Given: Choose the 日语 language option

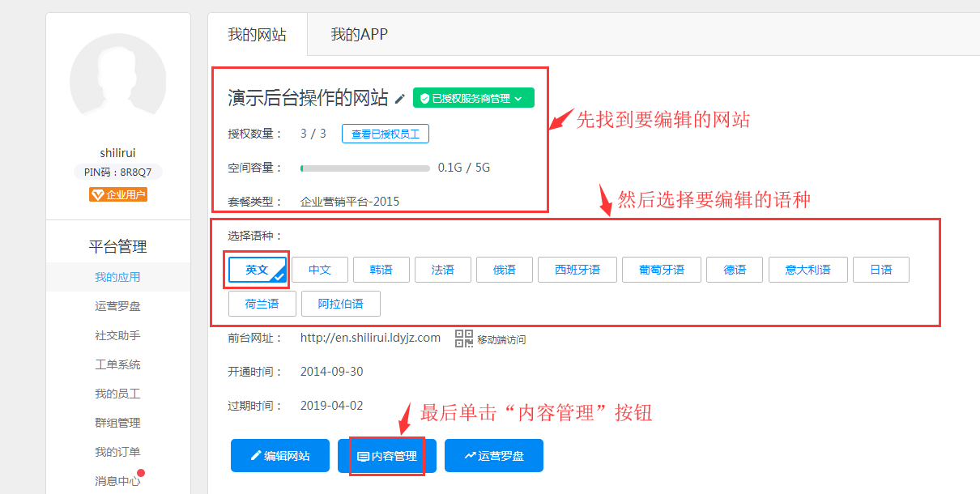Looking at the screenshot, I should (880, 270).
